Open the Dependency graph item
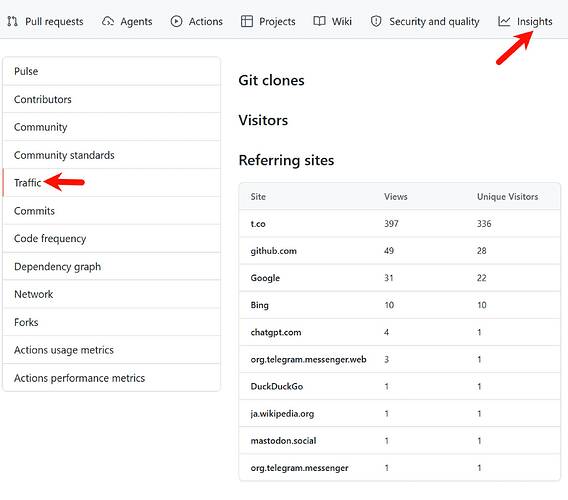 (x=112, y=266)
